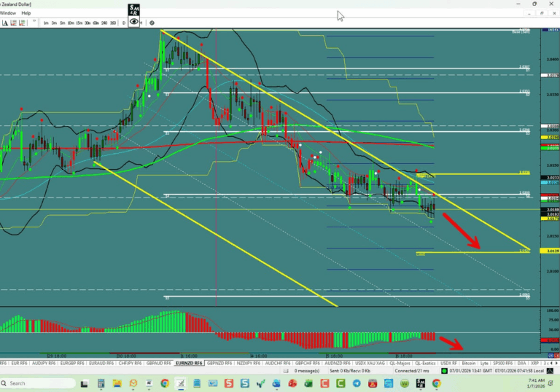Switch to the AUDNZD RF6 tab
Viewport: 560px width, 392px height.
click(x=337, y=363)
